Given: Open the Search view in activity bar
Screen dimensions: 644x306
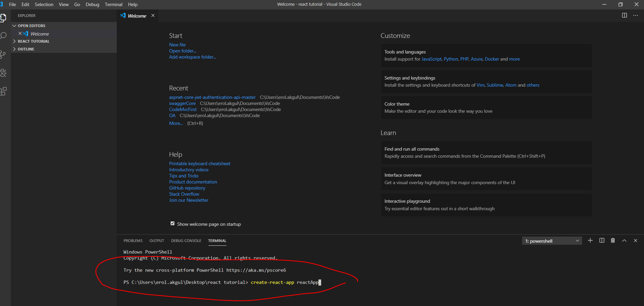Looking at the screenshot, I should (3, 36).
